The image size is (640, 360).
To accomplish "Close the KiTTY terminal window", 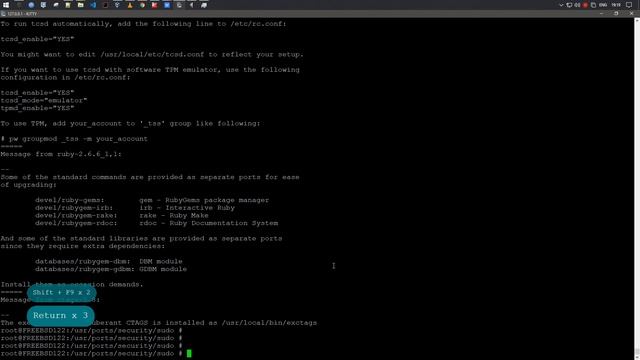I will tap(631, 13).
